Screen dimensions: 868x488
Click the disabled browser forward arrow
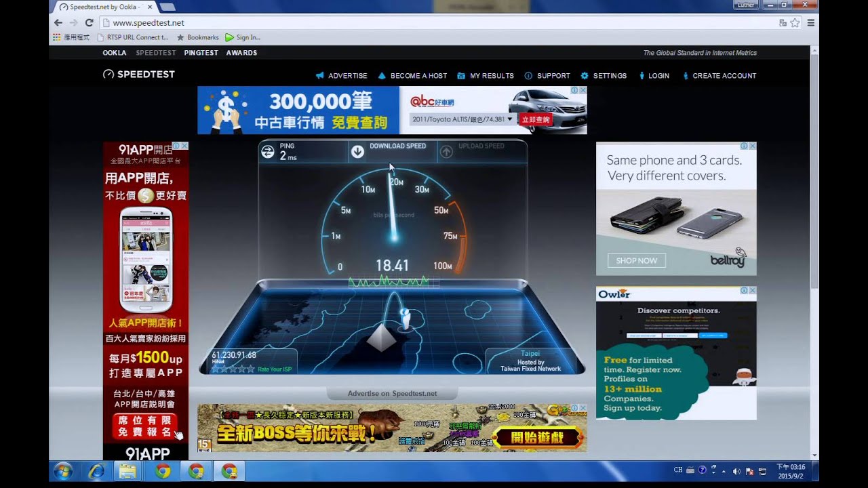pos(73,22)
